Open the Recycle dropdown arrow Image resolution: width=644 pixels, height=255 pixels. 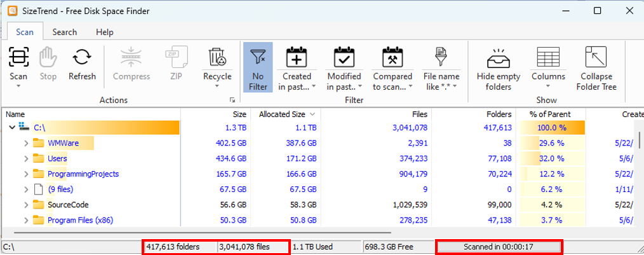tap(217, 86)
